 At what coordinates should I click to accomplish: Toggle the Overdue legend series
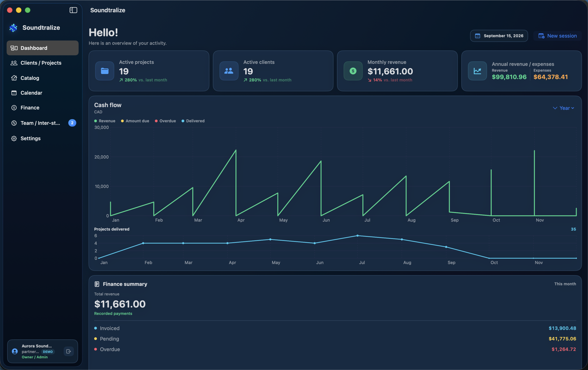[x=165, y=121]
